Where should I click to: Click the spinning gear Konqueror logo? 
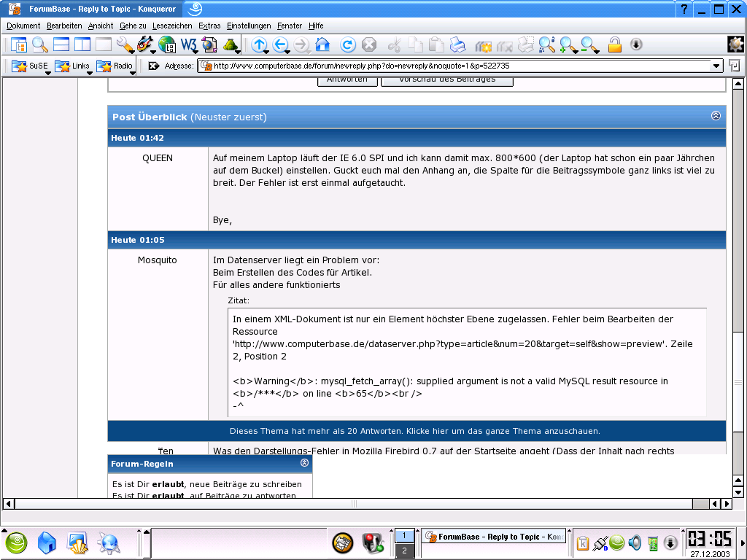(735, 44)
